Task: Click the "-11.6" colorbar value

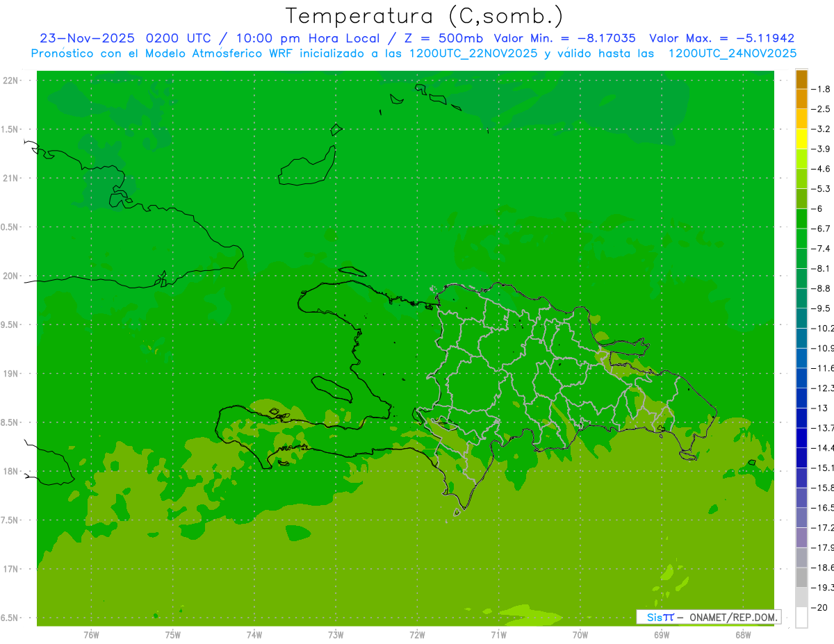Action: 823,368
